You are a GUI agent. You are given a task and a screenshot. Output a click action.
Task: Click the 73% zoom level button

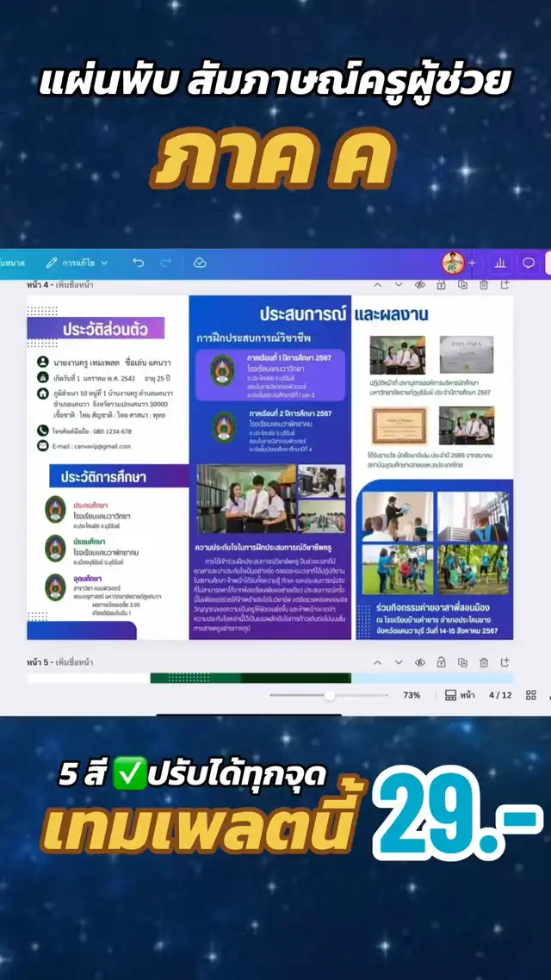pos(412,695)
